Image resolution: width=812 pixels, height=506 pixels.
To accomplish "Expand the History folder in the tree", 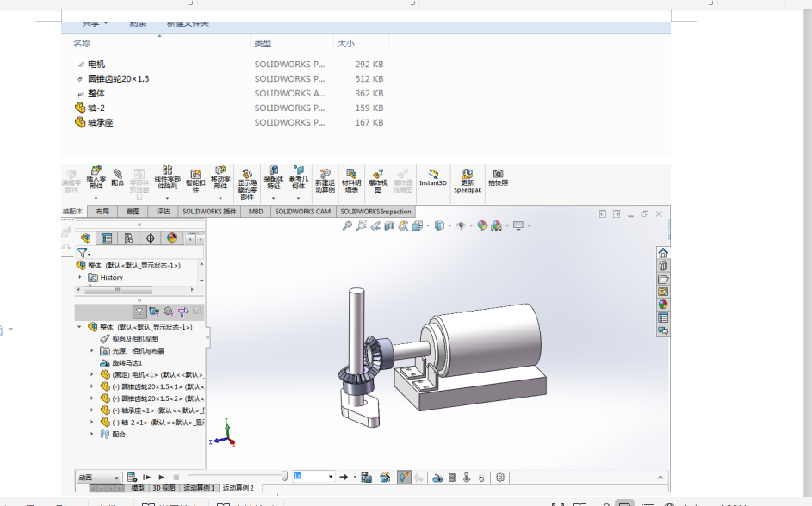I will point(79,277).
